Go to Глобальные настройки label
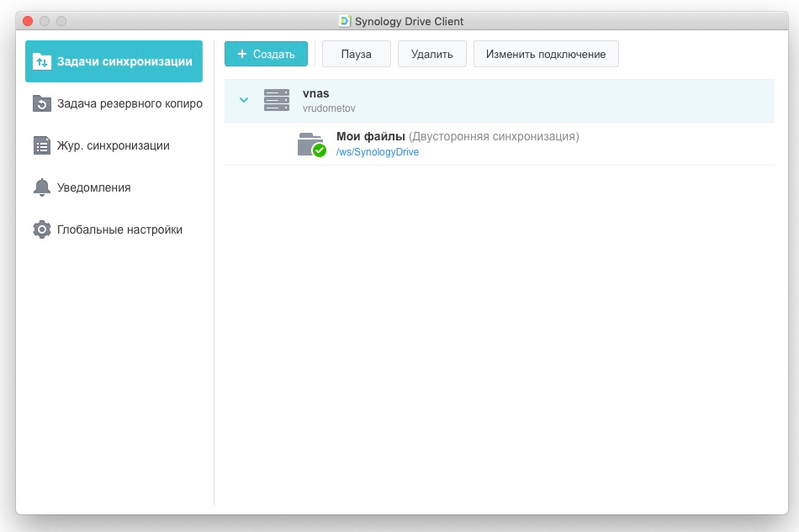The image size is (799, 532). [119, 229]
